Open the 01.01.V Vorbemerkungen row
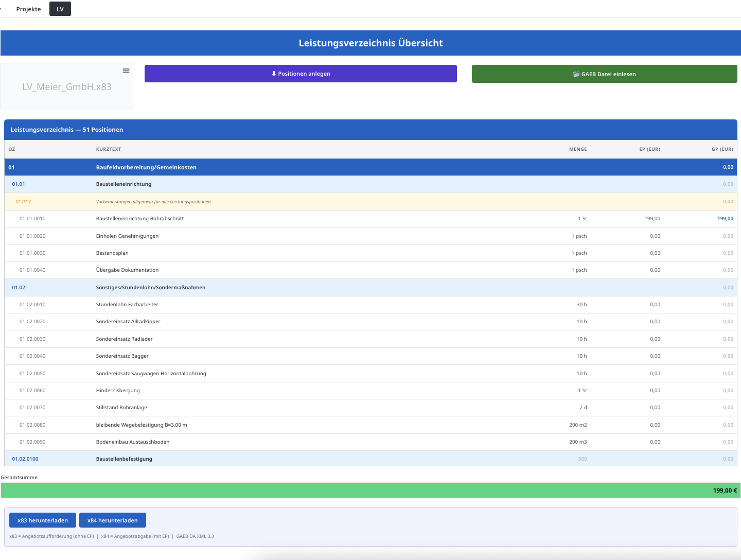 click(153, 202)
